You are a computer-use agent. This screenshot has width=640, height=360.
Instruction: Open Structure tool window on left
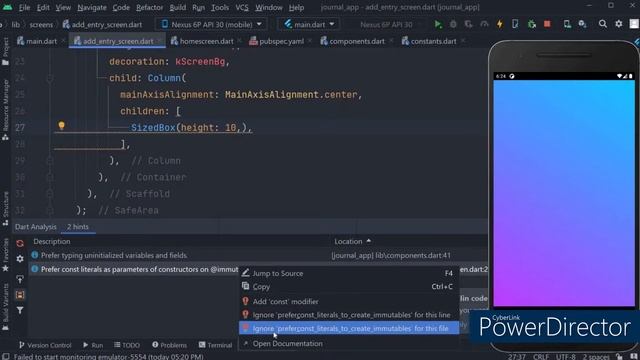coord(5,209)
